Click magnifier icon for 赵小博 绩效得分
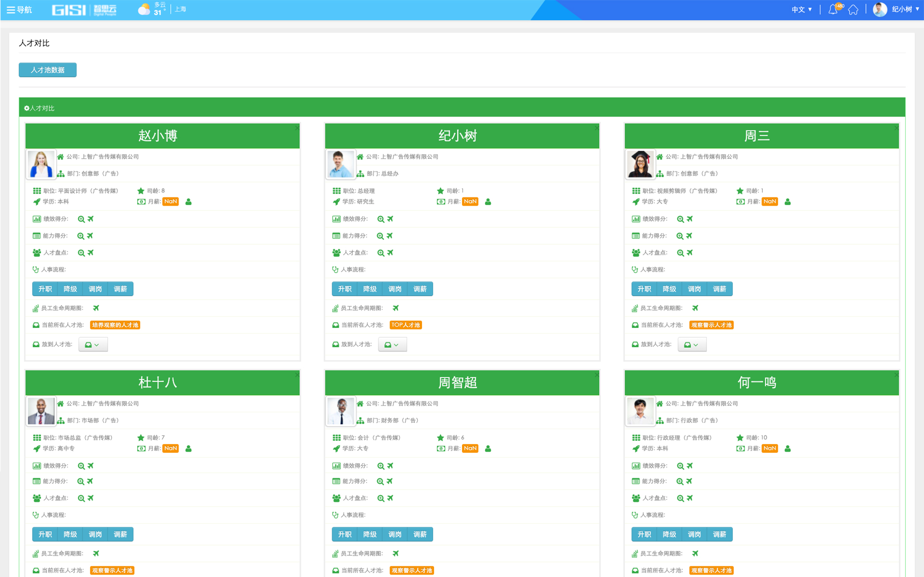The image size is (924, 577). (81, 219)
